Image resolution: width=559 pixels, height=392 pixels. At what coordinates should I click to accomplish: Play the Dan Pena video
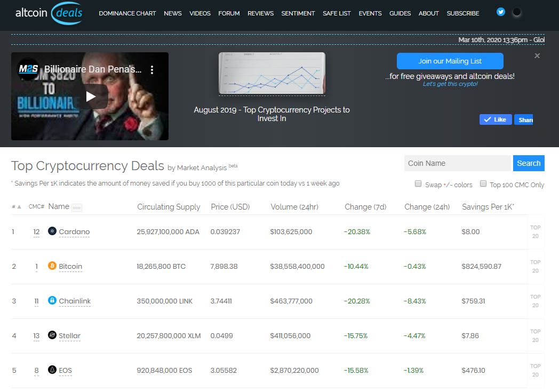click(x=91, y=97)
